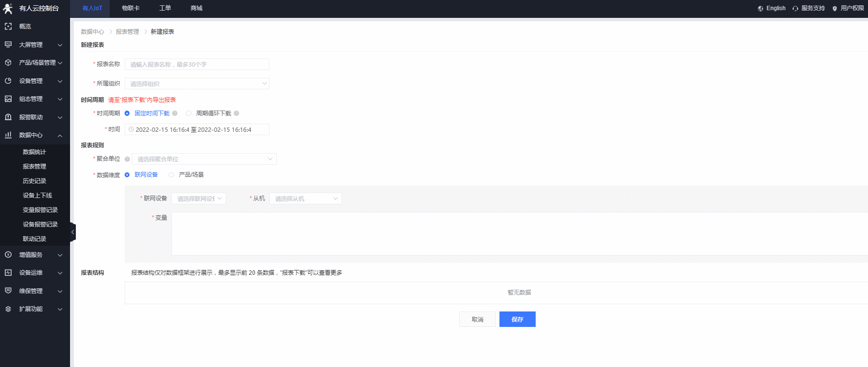Open the 联网设备 selection dropdown
868x367 pixels.
(x=199, y=198)
